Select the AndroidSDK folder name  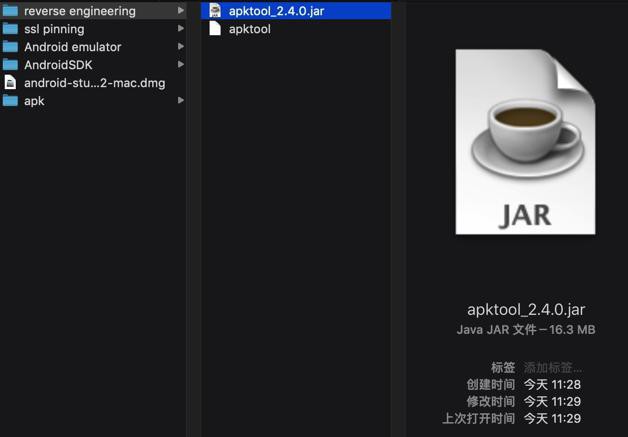point(58,65)
